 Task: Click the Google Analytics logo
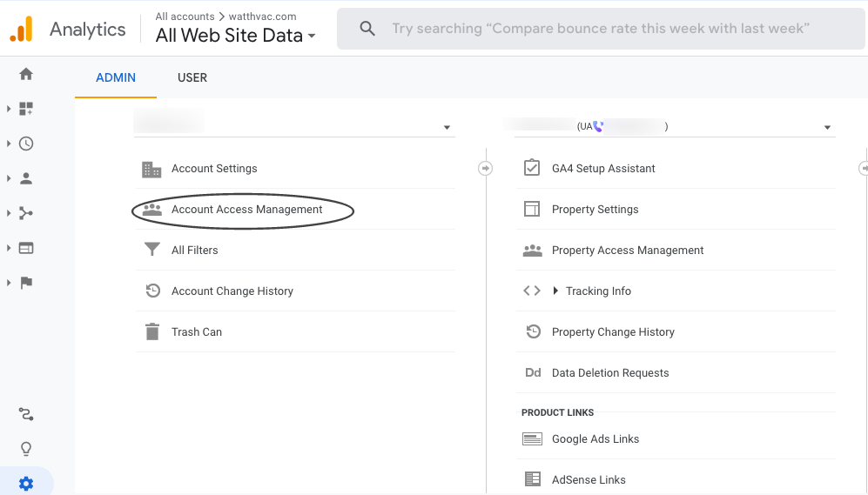click(x=22, y=29)
